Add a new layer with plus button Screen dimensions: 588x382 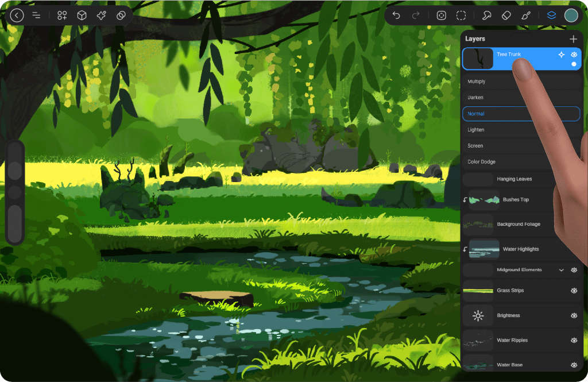click(x=573, y=39)
